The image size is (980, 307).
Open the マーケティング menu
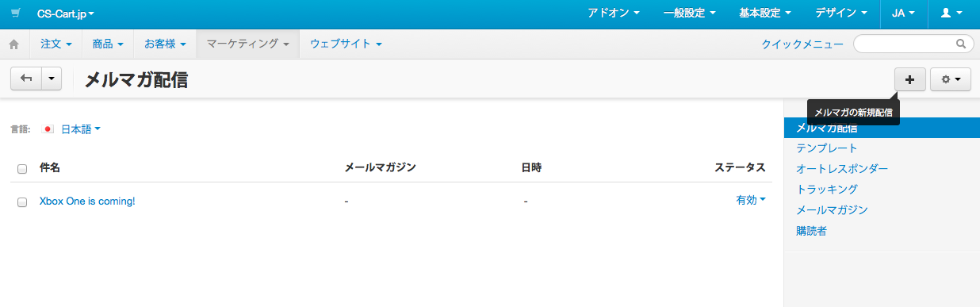247,44
